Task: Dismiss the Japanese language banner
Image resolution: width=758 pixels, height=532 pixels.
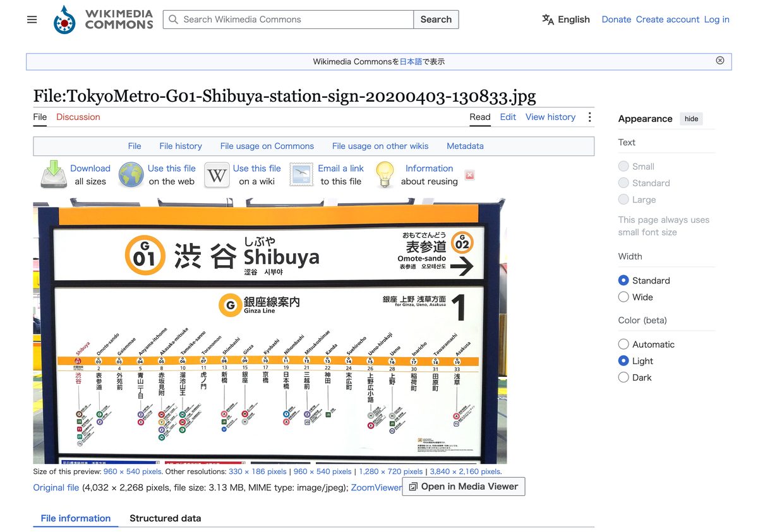Action: pos(720,61)
